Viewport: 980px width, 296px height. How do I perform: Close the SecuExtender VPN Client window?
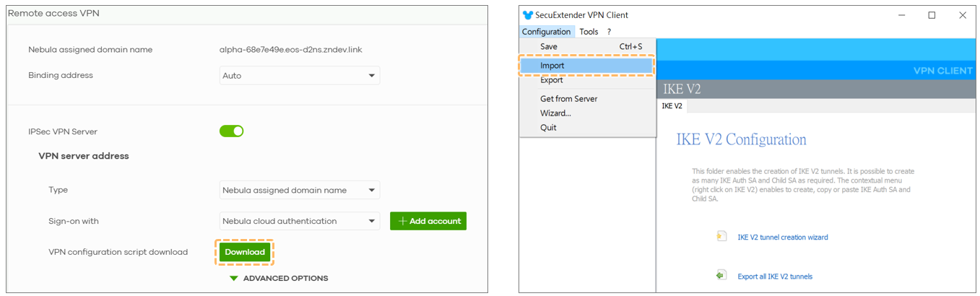[x=962, y=15]
